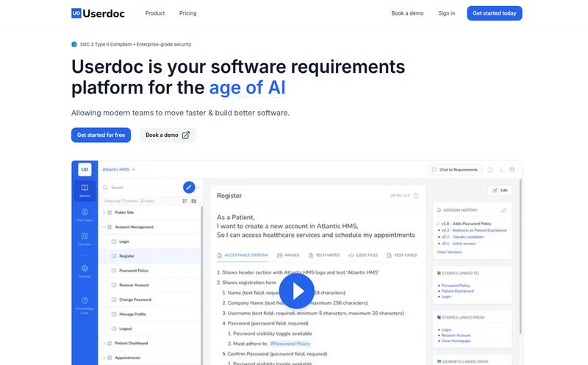Click the add folder icon above story tree
588x365 pixels.
[194, 201]
